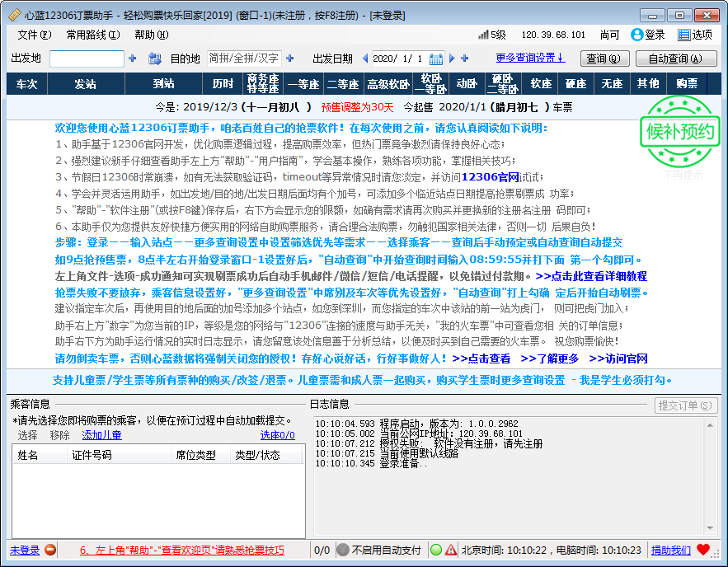Viewport: 728px width, 567px height.
Task: Click 选择 in passenger info panel
Action: tap(28, 435)
